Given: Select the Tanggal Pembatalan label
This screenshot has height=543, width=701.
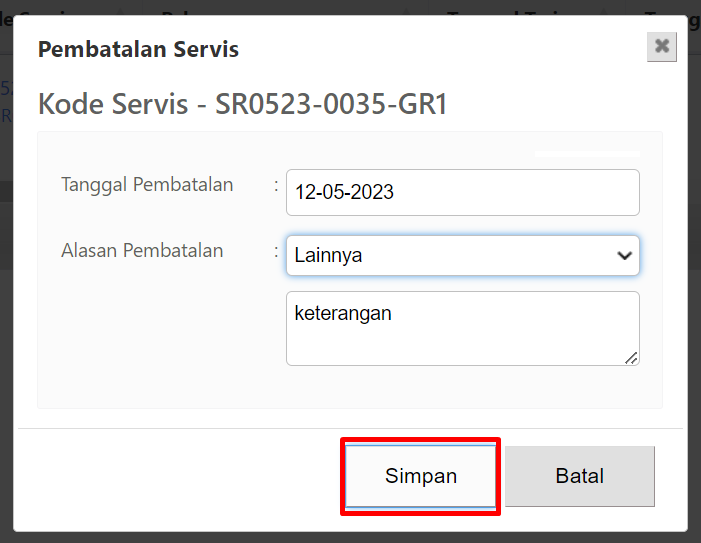Looking at the screenshot, I should (147, 184).
